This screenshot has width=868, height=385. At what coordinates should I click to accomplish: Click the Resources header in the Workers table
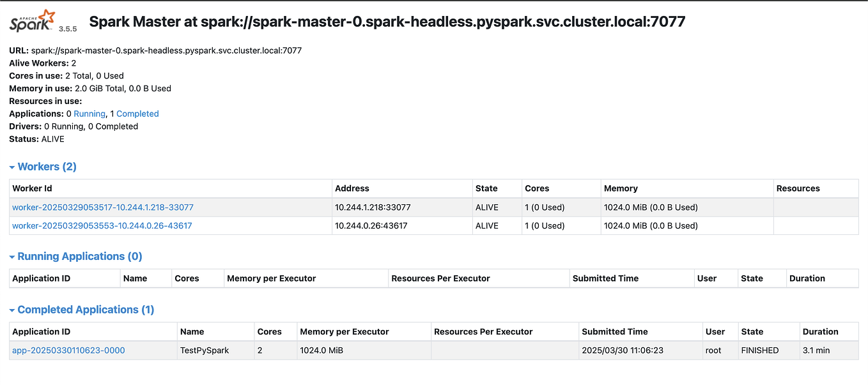coord(795,188)
